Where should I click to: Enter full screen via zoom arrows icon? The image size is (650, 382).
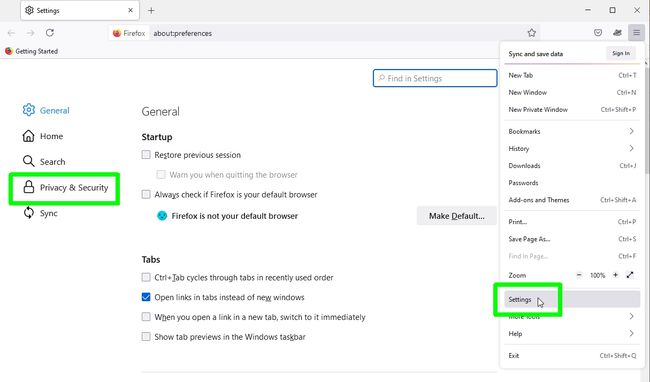point(630,275)
